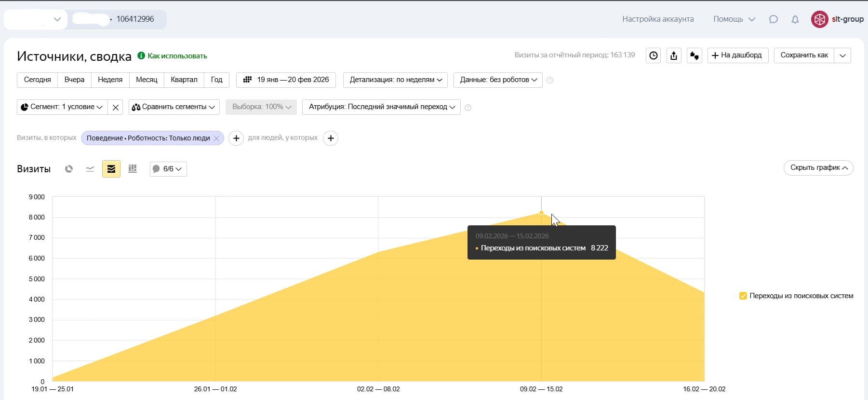Collapse the chart with Скрыть график
This screenshot has height=400, width=868.
tap(818, 167)
